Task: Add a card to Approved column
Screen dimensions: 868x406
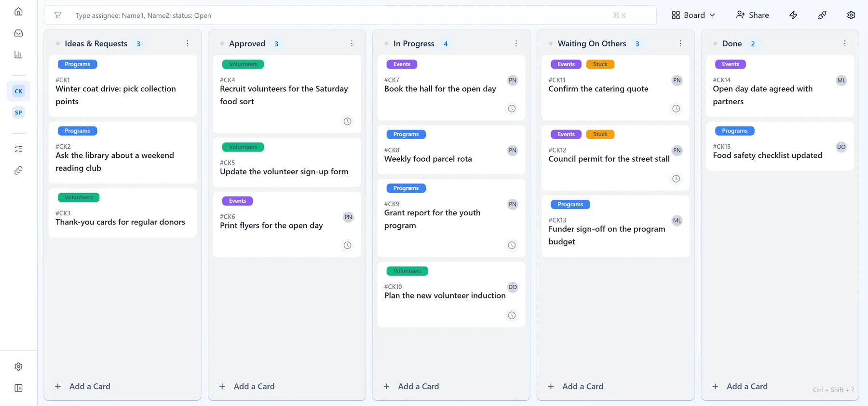Action: pos(247,386)
